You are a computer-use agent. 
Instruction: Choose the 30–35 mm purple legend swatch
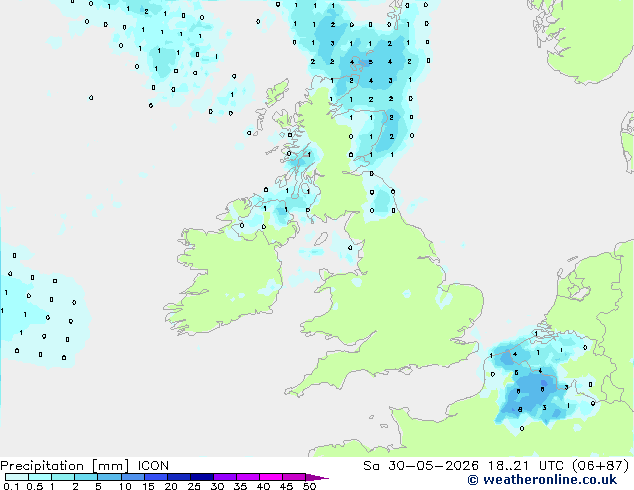coord(225,477)
